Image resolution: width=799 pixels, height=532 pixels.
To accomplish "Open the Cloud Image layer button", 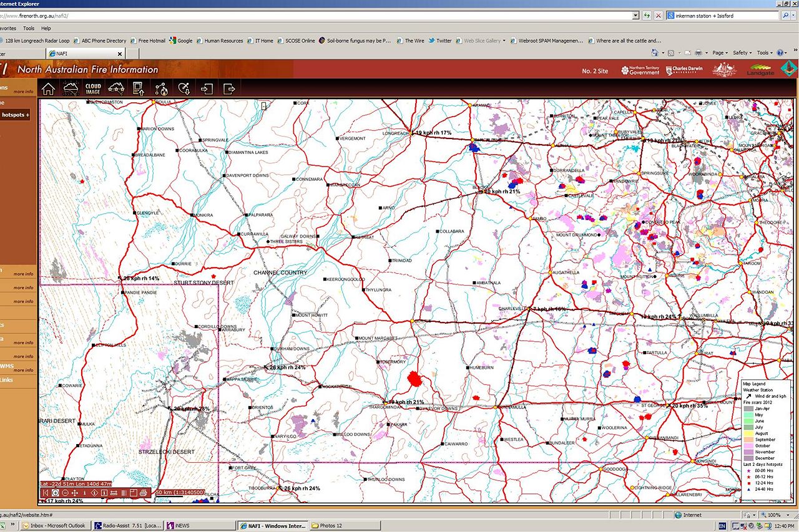I will pyautogui.click(x=93, y=89).
